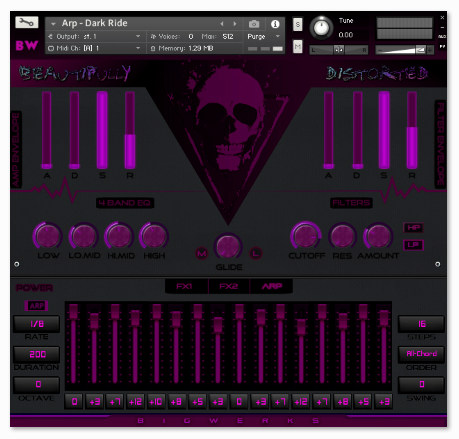Click the AMP ENVELOPE side label

point(16,149)
